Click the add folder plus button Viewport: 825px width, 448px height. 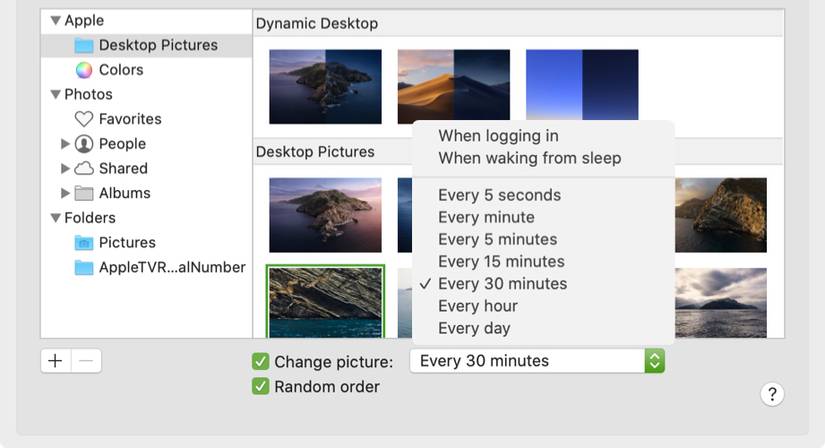click(56, 361)
